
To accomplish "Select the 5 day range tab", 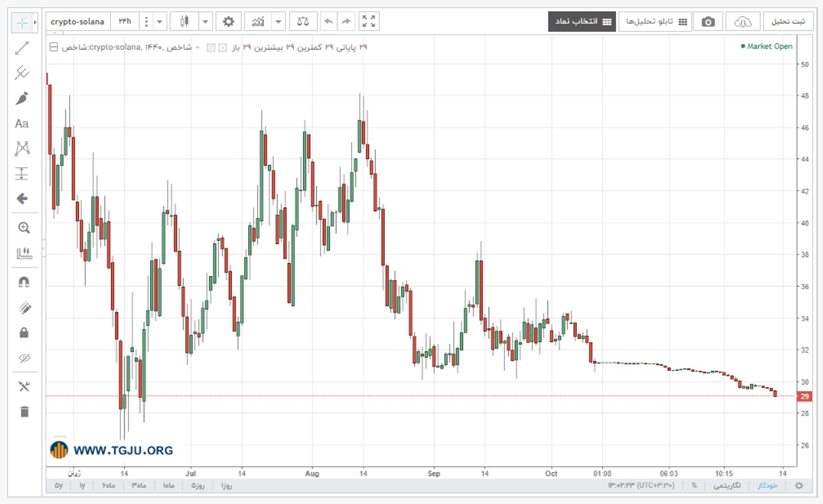I will pyautogui.click(x=197, y=485).
